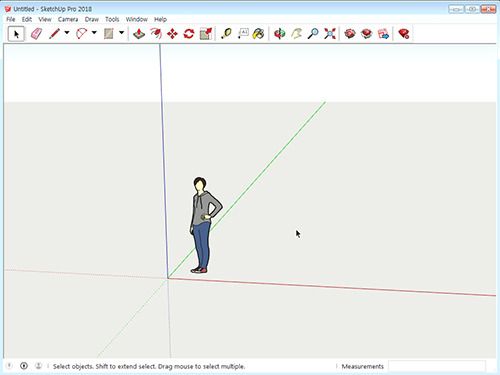The image size is (500, 375).
Task: Open the Camera menu
Action: (x=68, y=19)
